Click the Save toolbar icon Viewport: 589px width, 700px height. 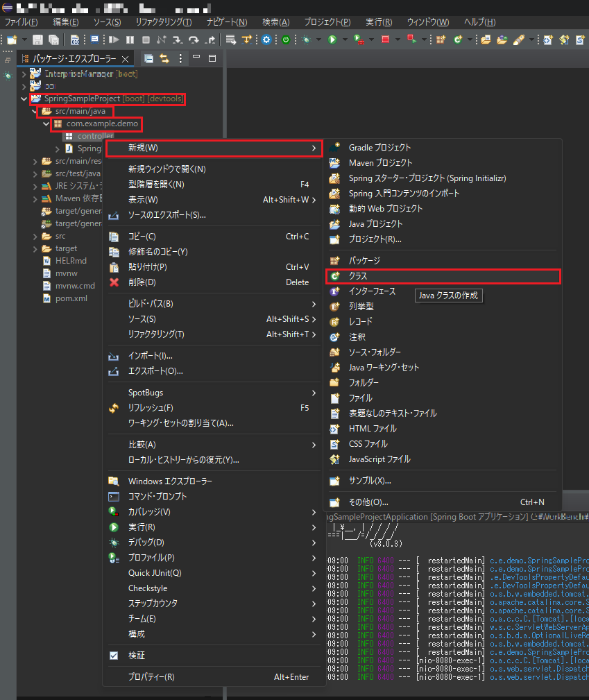(38, 40)
